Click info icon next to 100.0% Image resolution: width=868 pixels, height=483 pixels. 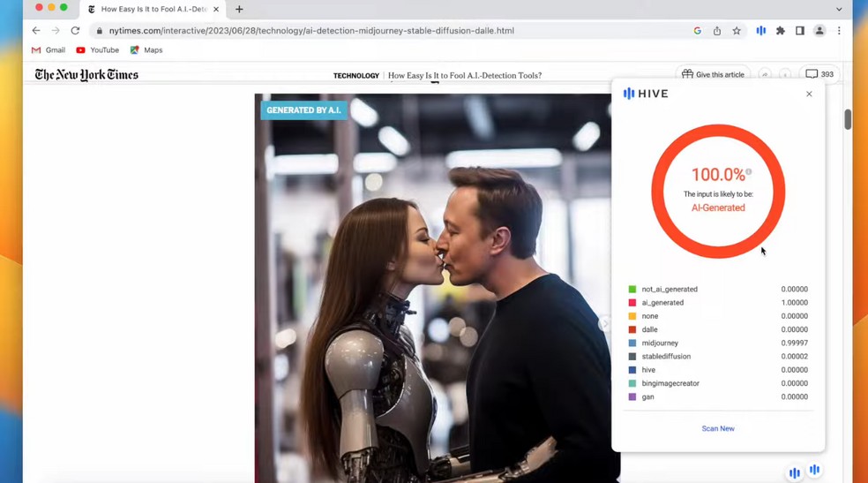pyautogui.click(x=748, y=171)
